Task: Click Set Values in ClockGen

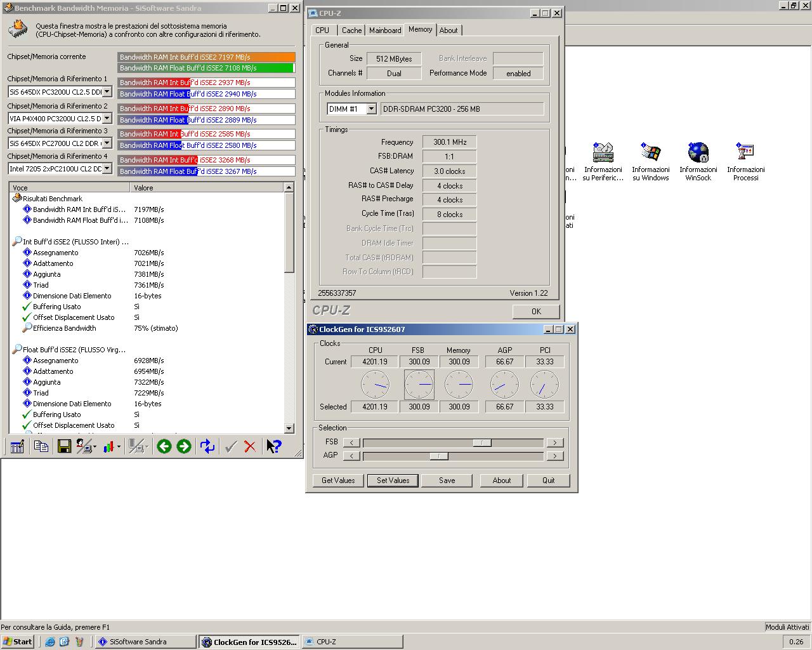Action: point(393,481)
